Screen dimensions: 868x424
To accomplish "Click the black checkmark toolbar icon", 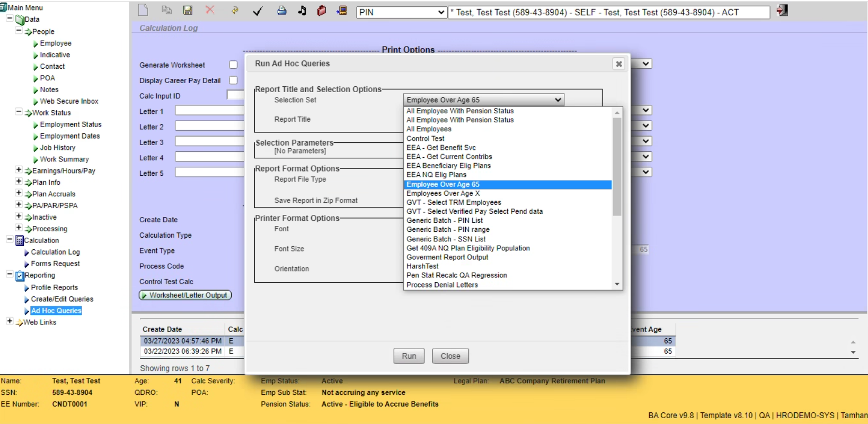I will point(258,11).
